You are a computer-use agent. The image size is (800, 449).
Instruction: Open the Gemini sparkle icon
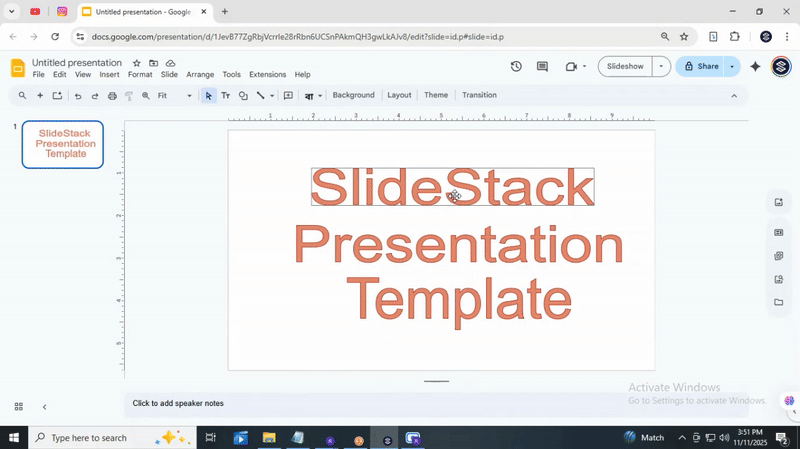point(755,67)
